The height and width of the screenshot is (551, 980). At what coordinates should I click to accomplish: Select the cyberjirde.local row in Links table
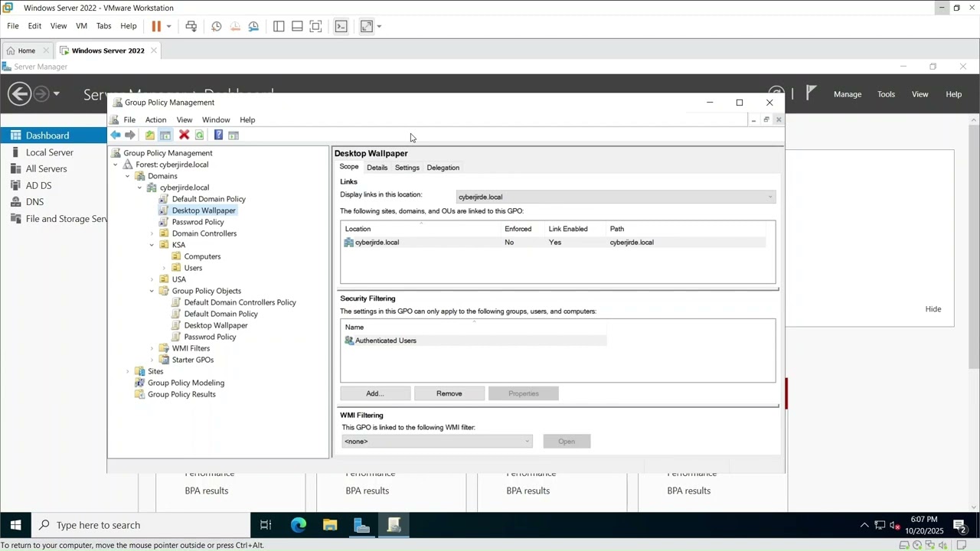click(x=554, y=243)
